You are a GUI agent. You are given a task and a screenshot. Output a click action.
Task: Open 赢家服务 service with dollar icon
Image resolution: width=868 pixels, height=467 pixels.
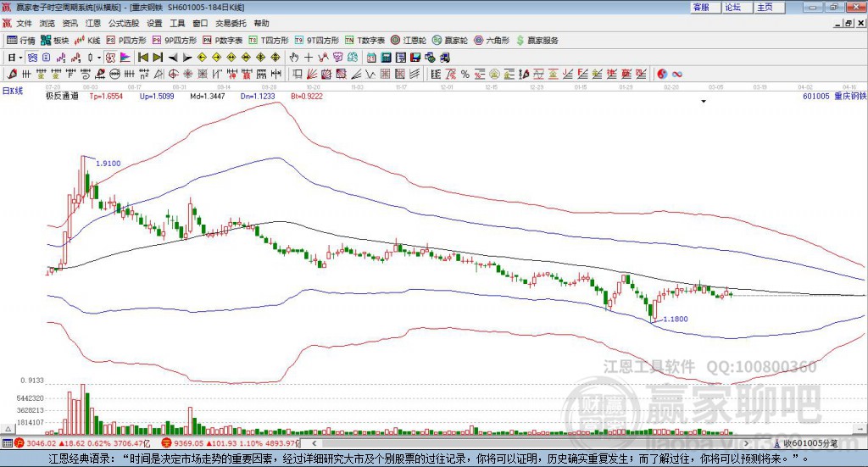click(x=537, y=41)
